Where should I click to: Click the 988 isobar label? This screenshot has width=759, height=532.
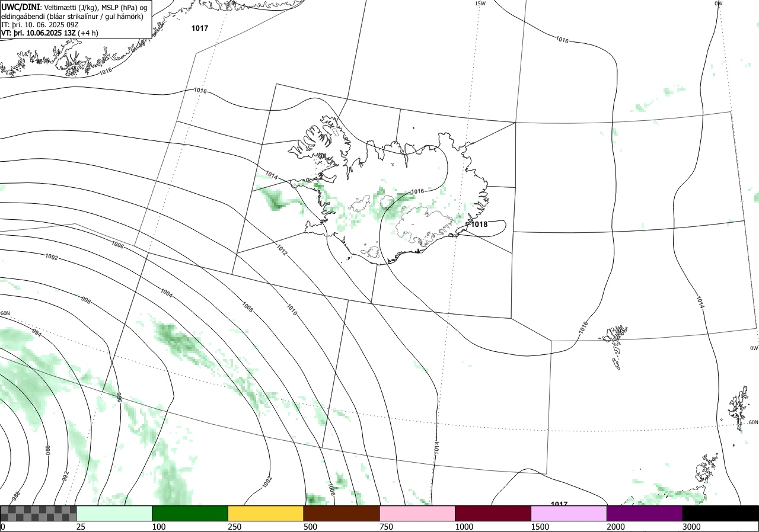[x=16, y=495]
